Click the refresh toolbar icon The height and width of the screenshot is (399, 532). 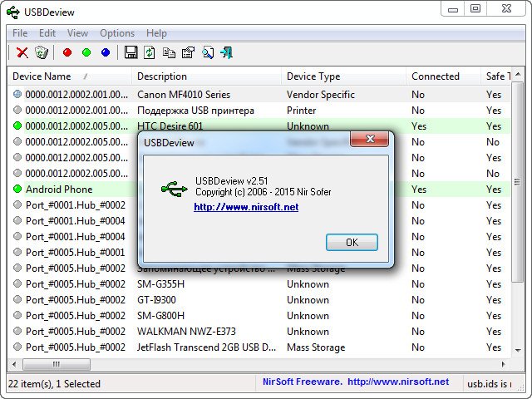(150, 52)
